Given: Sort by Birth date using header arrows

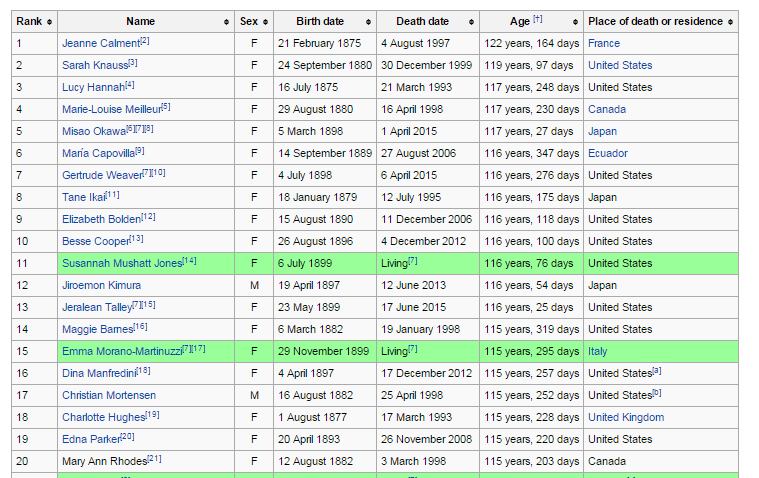Looking at the screenshot, I should (x=368, y=21).
